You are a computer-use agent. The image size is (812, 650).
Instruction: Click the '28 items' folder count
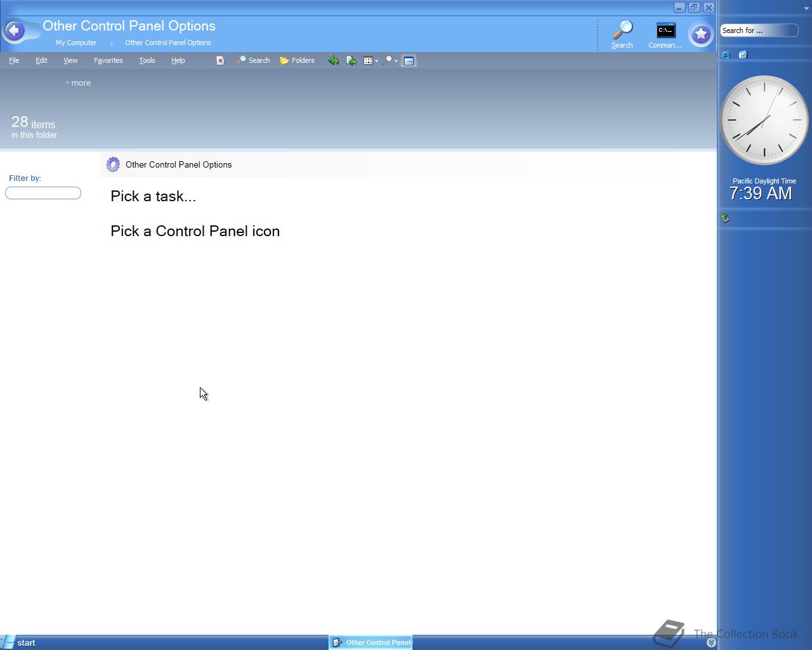tap(34, 123)
